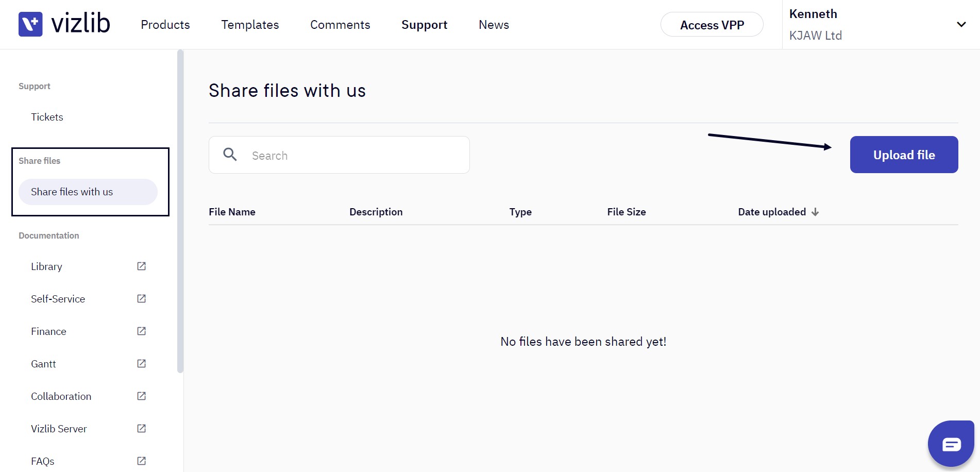Open Tickets in the sidebar
The width and height of the screenshot is (980, 472).
click(x=47, y=117)
